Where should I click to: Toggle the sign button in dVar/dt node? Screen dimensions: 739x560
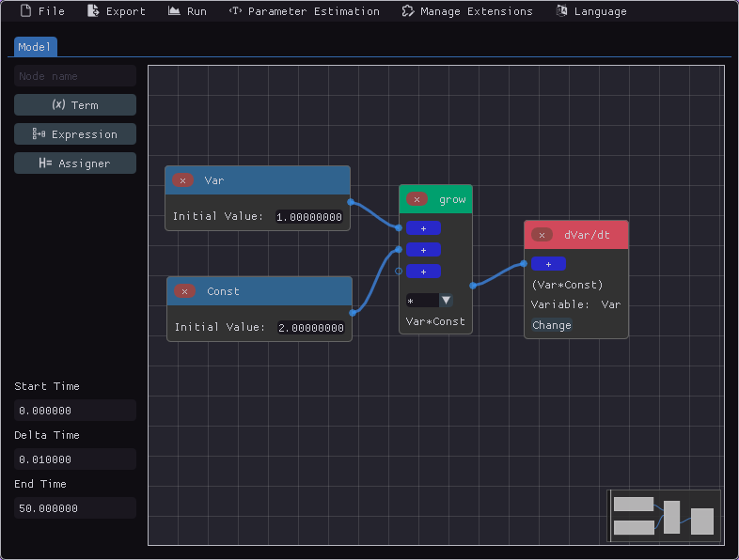click(548, 264)
